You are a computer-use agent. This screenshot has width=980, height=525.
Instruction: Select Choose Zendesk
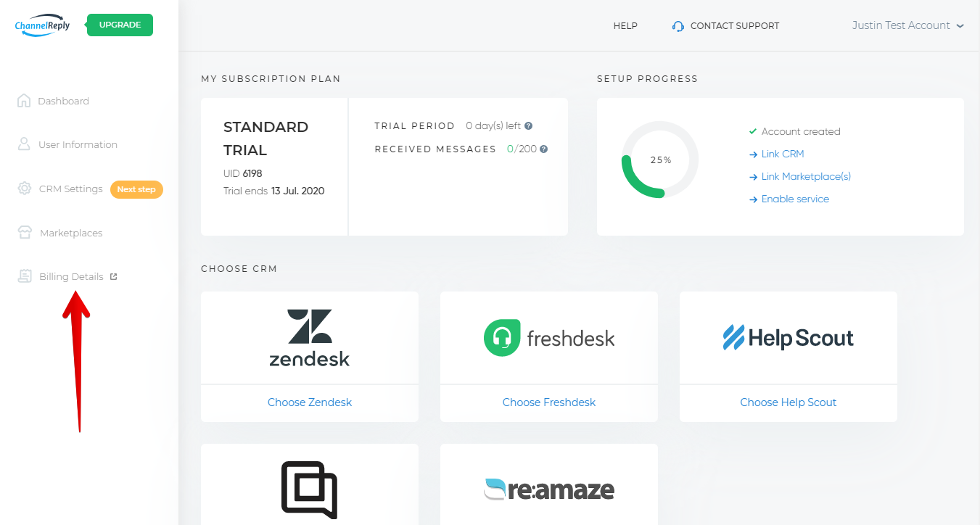[310, 402]
